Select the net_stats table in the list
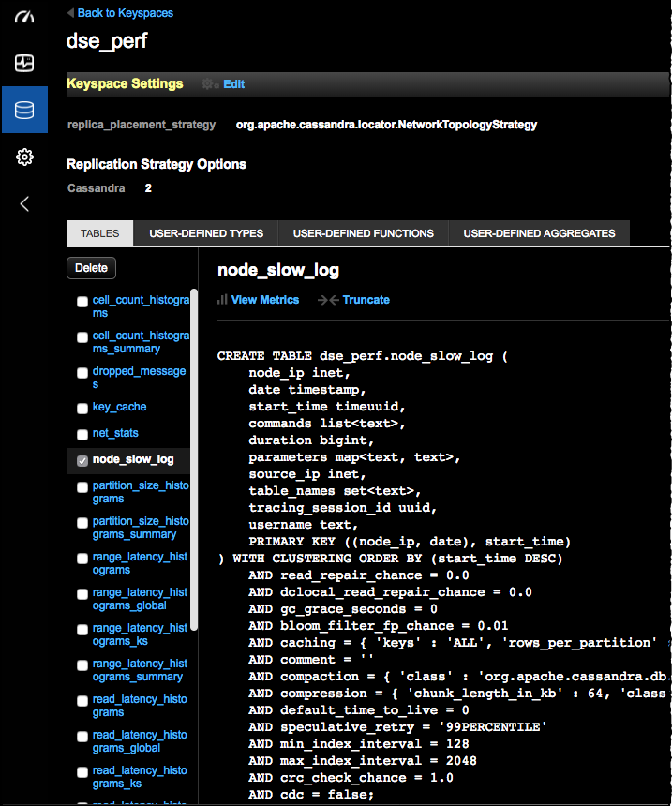 pos(117,433)
